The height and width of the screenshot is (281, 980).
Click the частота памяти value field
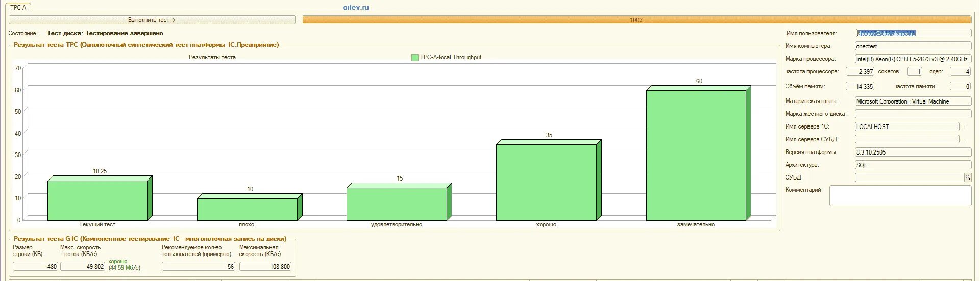pyautogui.click(x=960, y=86)
